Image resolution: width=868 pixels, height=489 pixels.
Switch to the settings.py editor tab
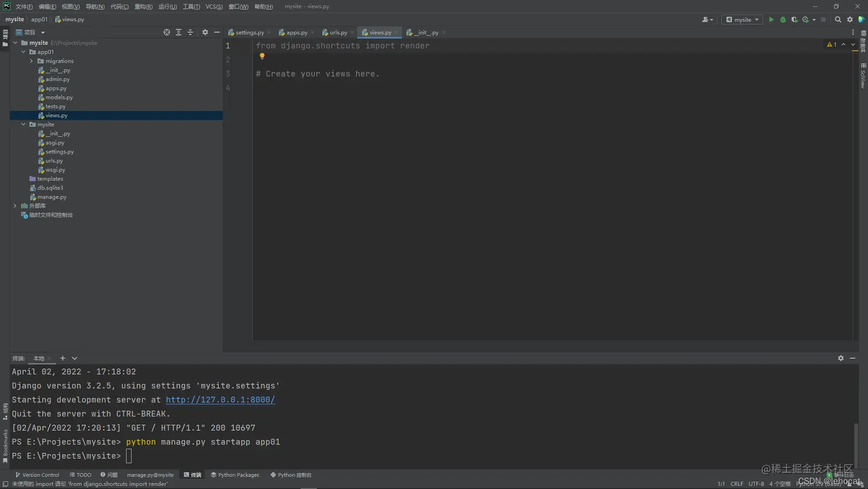(x=249, y=33)
